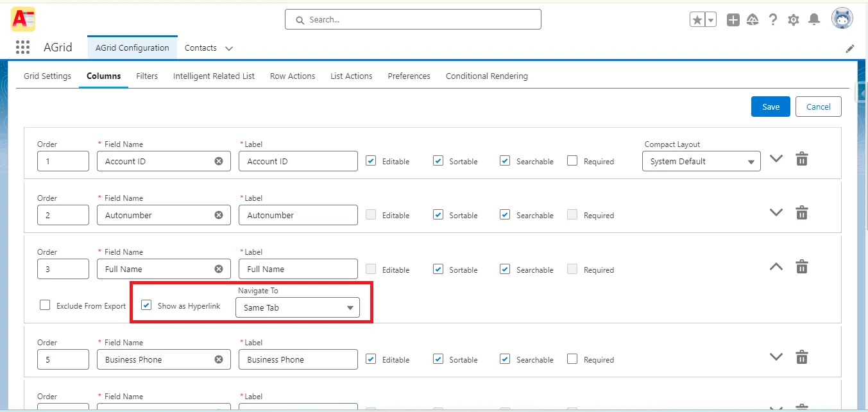868x412 pixels.
Task: Toggle the Exclude From Export checkbox
Action: pyautogui.click(x=45, y=305)
